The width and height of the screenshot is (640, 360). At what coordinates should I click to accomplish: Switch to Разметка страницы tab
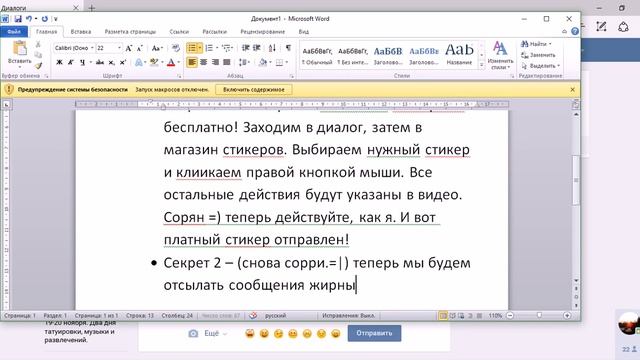tap(130, 31)
